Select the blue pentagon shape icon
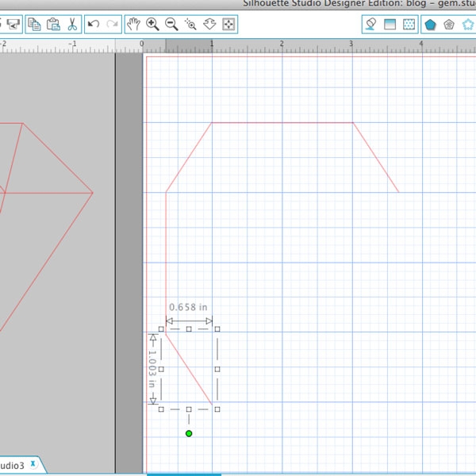The width and height of the screenshot is (476, 476). pyautogui.click(x=430, y=25)
